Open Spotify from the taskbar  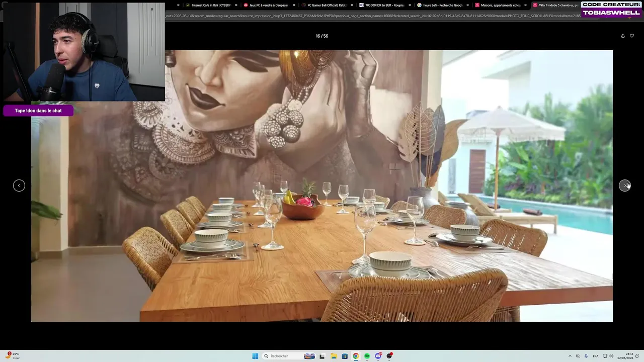367,356
